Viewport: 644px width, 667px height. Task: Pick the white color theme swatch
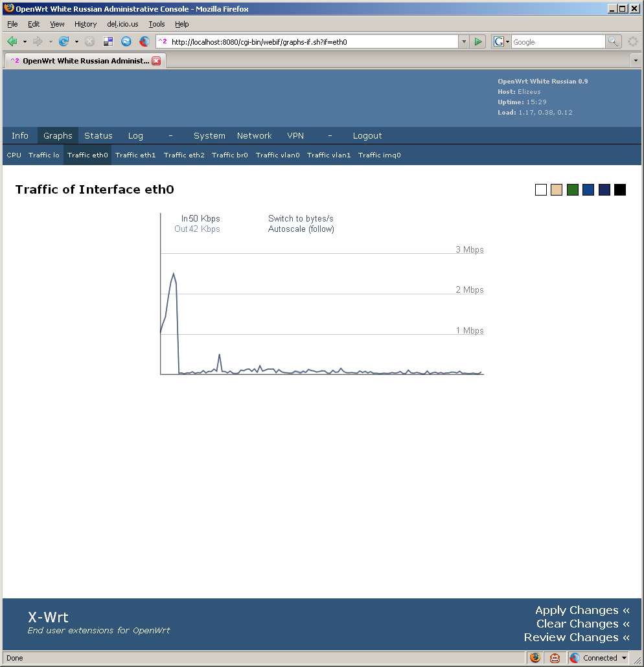541,190
